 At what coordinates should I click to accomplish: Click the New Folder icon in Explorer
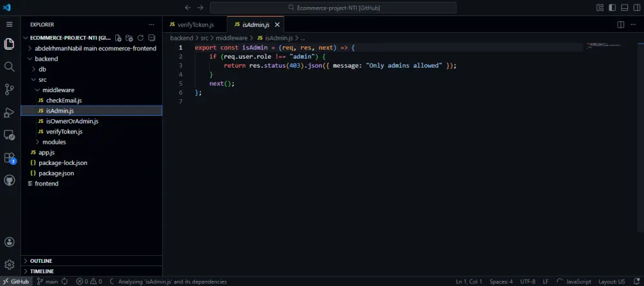(x=129, y=38)
